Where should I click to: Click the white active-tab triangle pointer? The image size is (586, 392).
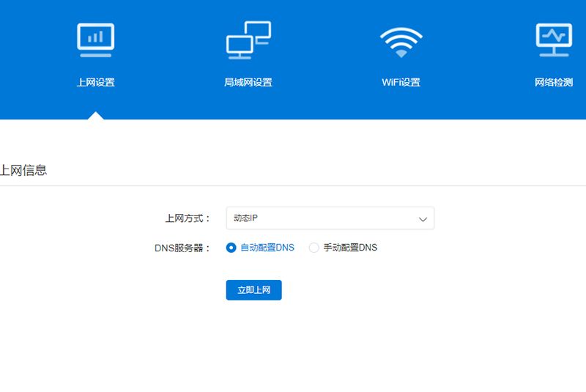pyautogui.click(x=96, y=116)
